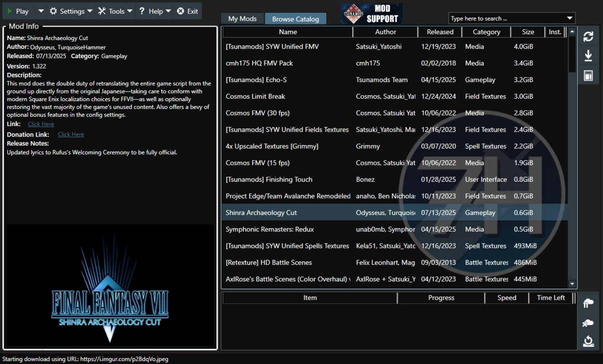Click the Inst. column header
The width and height of the screenshot is (603, 364).
coord(555,32)
